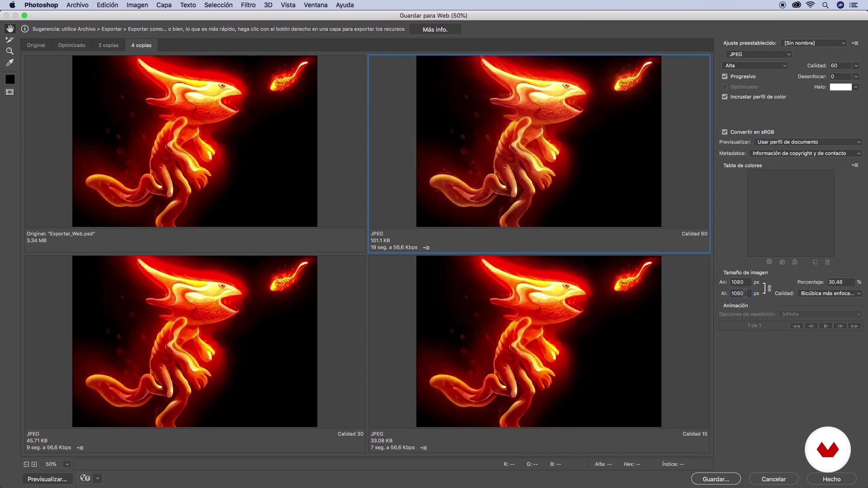Click the Hecho button
The width and height of the screenshot is (868, 488).
831,479
